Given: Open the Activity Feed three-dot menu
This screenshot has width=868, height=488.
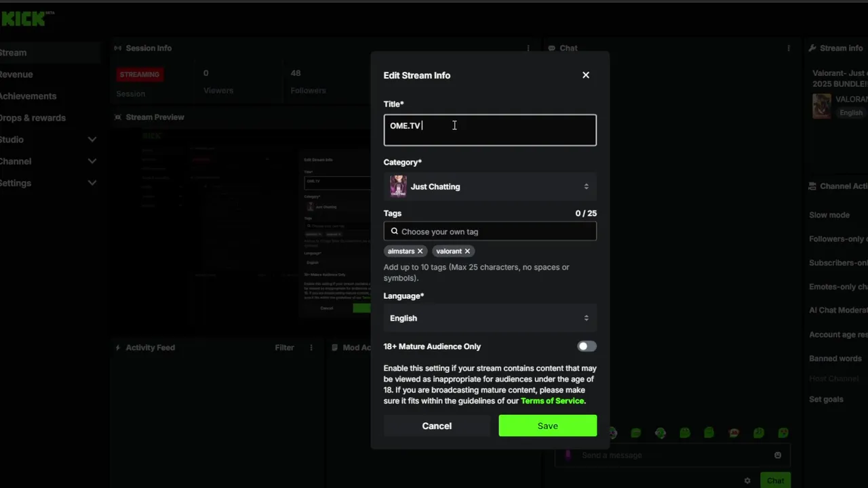Looking at the screenshot, I should 311,348.
